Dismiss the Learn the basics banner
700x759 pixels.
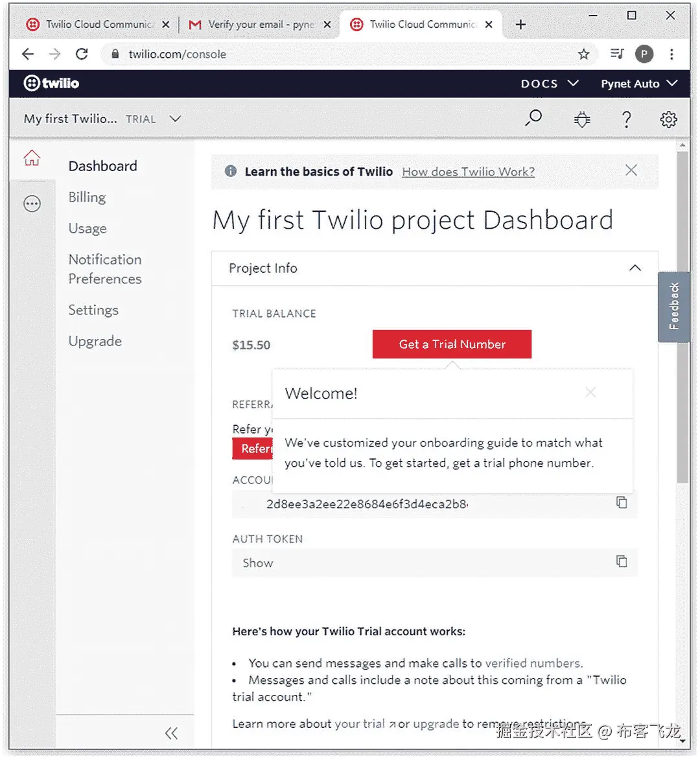(631, 170)
